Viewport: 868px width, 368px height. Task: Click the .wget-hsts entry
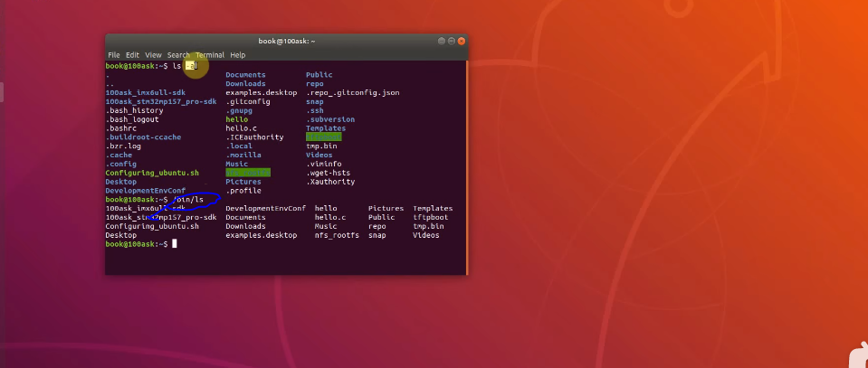coord(328,173)
